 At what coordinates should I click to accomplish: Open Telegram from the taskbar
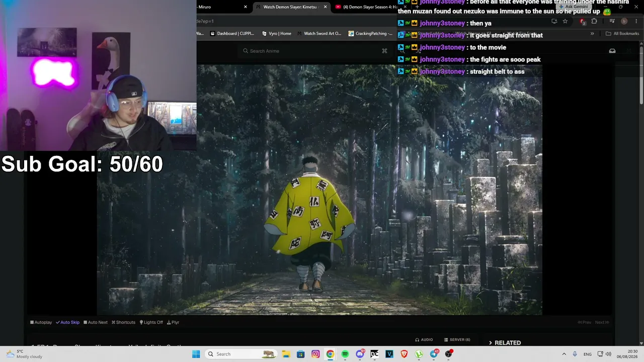click(434, 354)
